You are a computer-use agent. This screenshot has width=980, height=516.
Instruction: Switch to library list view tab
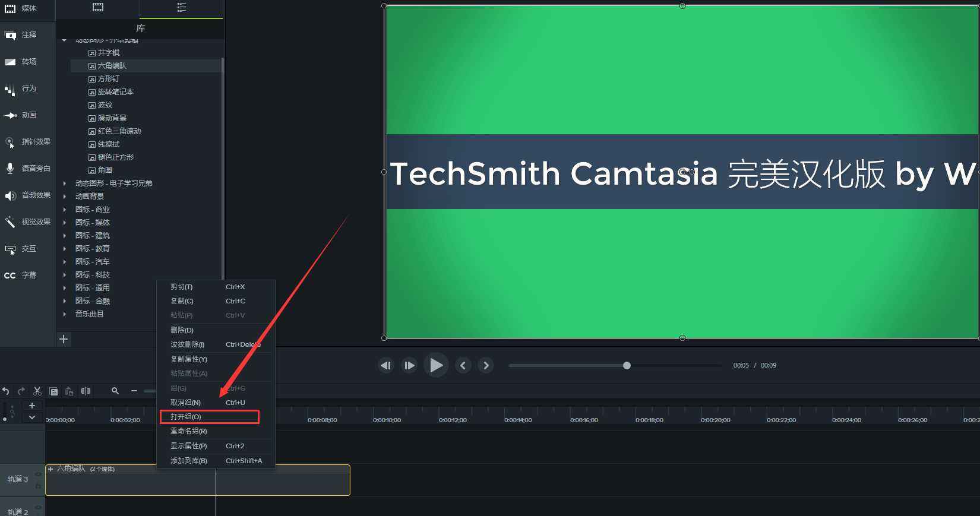coord(181,8)
